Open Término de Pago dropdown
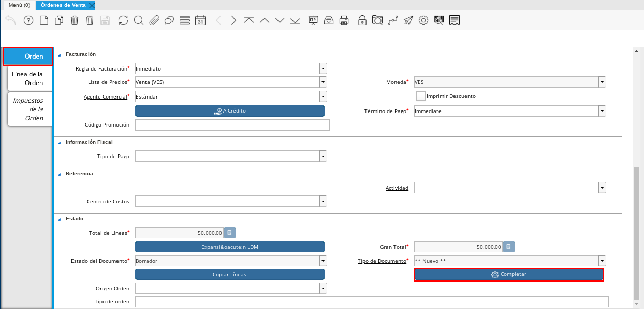644x309 pixels. click(602, 111)
